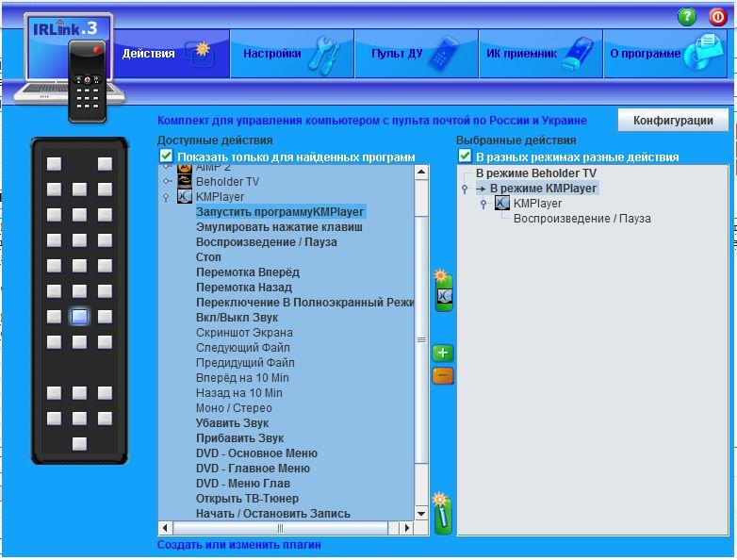Image resolution: width=737 pixels, height=560 pixels.
Task: Open the ИК приемник tab
Action: pyautogui.click(x=541, y=54)
